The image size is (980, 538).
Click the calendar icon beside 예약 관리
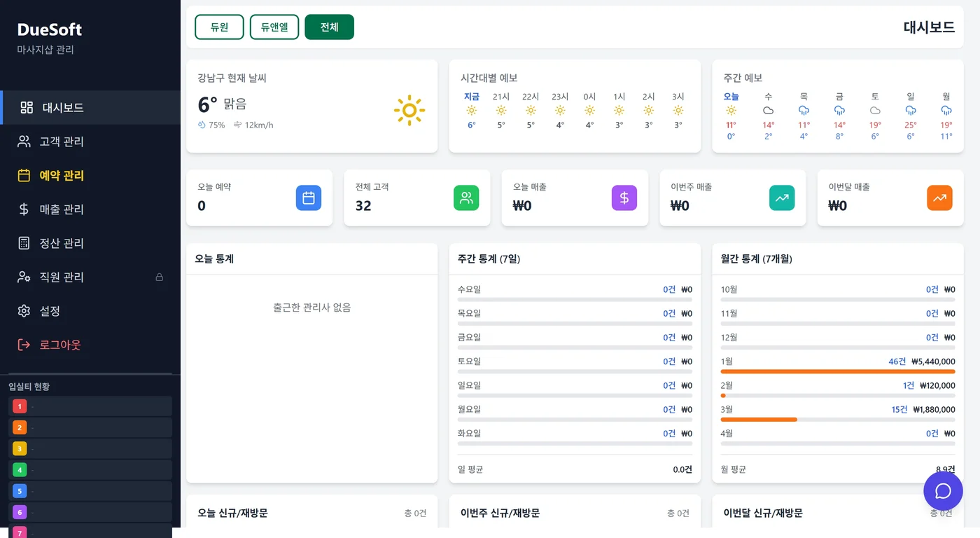click(24, 175)
